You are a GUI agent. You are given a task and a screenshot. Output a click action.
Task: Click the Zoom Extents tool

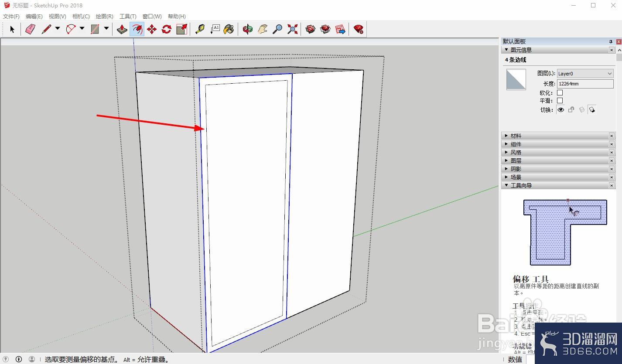pos(292,29)
